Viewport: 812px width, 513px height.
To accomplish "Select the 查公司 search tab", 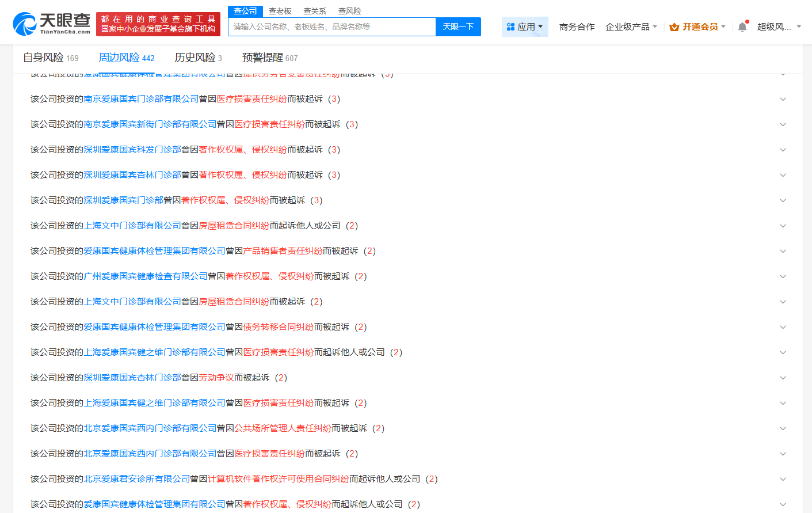I will click(246, 11).
